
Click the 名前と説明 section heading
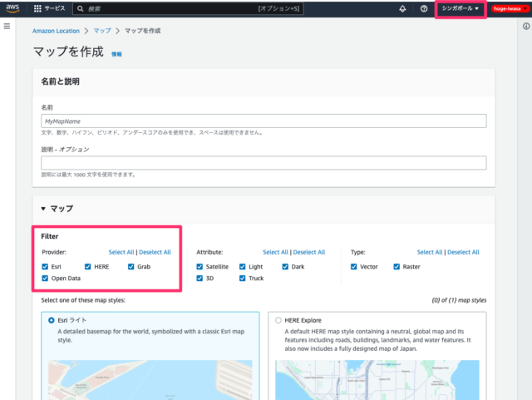click(61, 81)
